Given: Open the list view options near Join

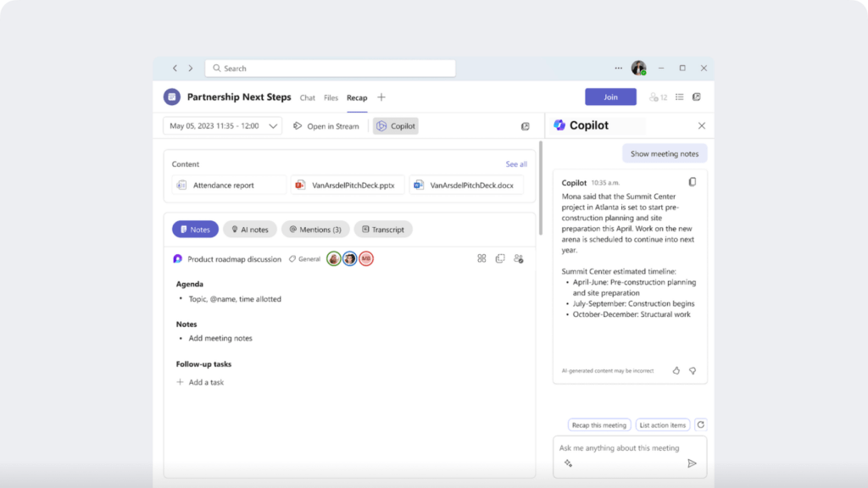Looking at the screenshot, I should coord(679,97).
